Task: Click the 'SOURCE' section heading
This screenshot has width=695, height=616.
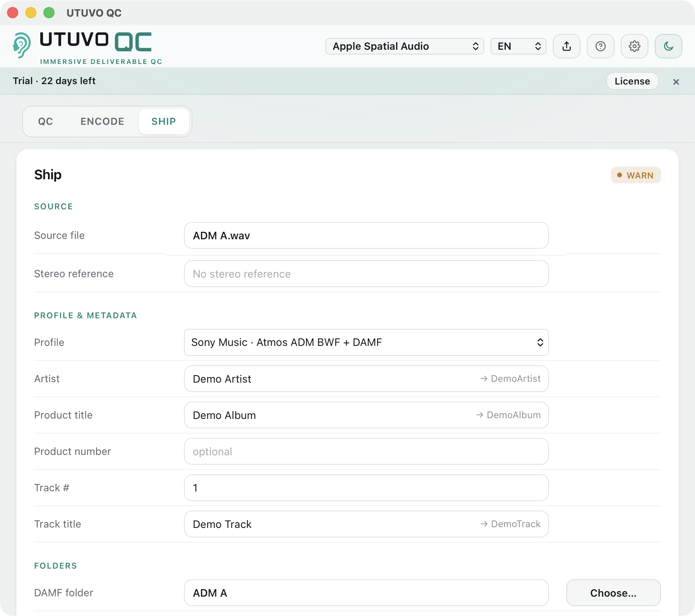Action: click(53, 207)
